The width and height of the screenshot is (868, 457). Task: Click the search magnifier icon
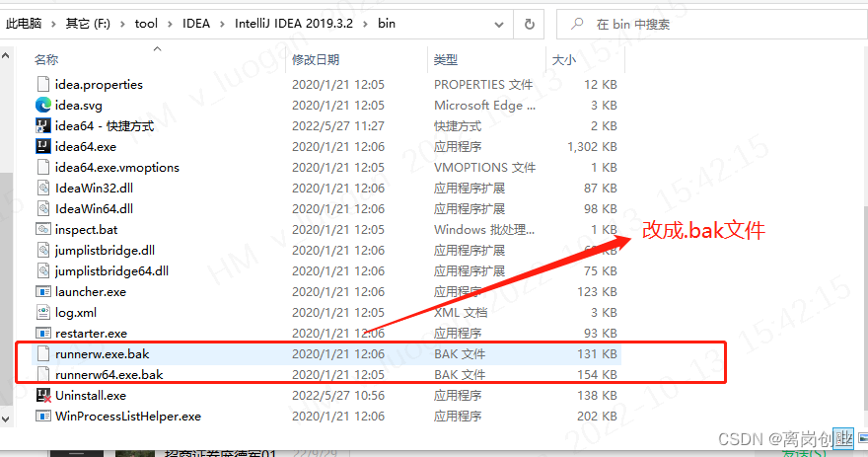point(577,24)
